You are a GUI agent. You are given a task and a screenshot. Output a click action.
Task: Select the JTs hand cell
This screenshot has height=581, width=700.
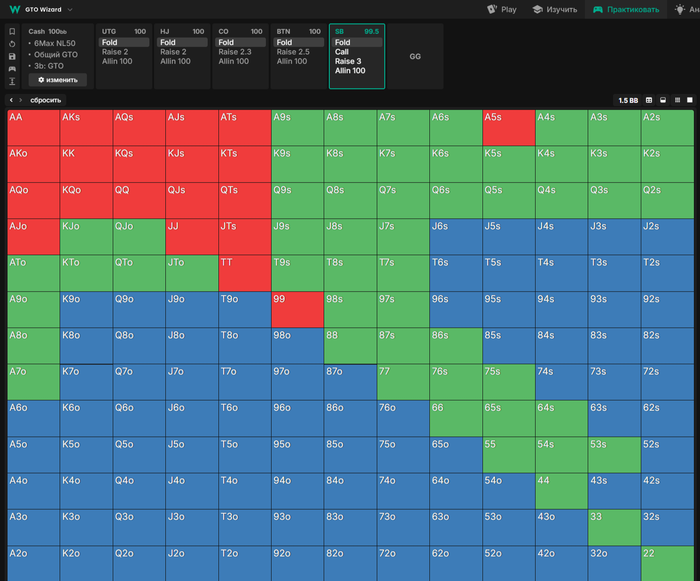(245, 237)
